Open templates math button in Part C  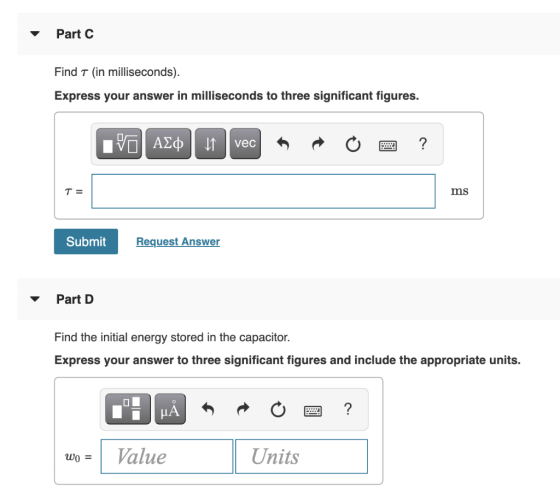119,144
